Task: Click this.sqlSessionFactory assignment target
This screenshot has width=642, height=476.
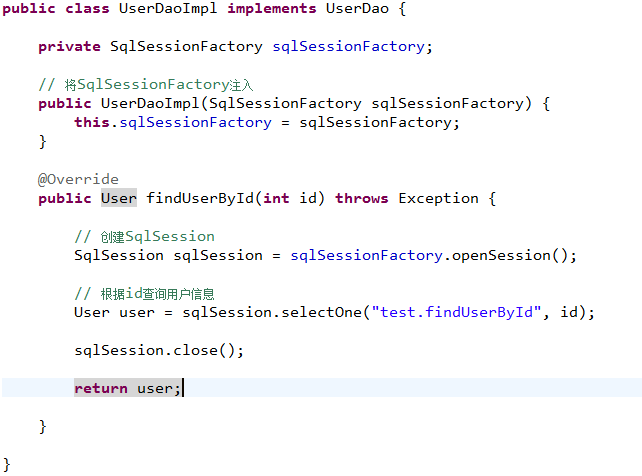Action: pos(173,122)
